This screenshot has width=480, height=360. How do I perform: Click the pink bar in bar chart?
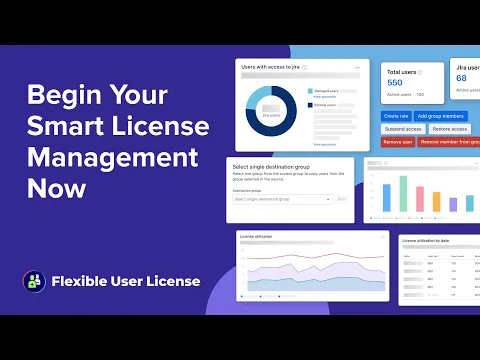point(420,199)
